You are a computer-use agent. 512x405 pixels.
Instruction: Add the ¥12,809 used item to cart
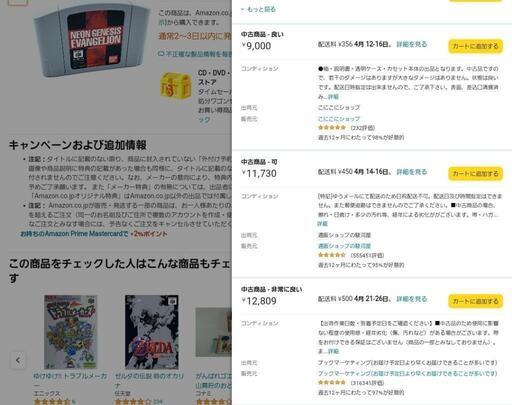[x=475, y=301]
